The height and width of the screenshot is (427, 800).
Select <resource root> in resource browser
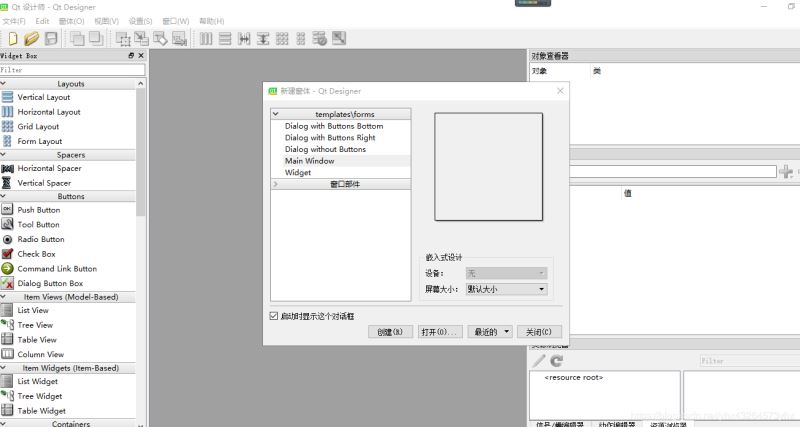[x=573, y=378]
